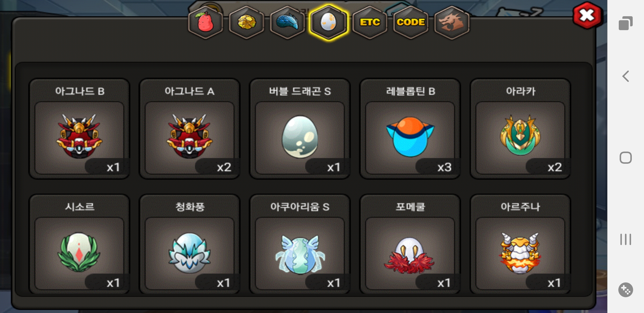Select the 아라카 egg item
This screenshot has width=644, height=313.
(520, 129)
